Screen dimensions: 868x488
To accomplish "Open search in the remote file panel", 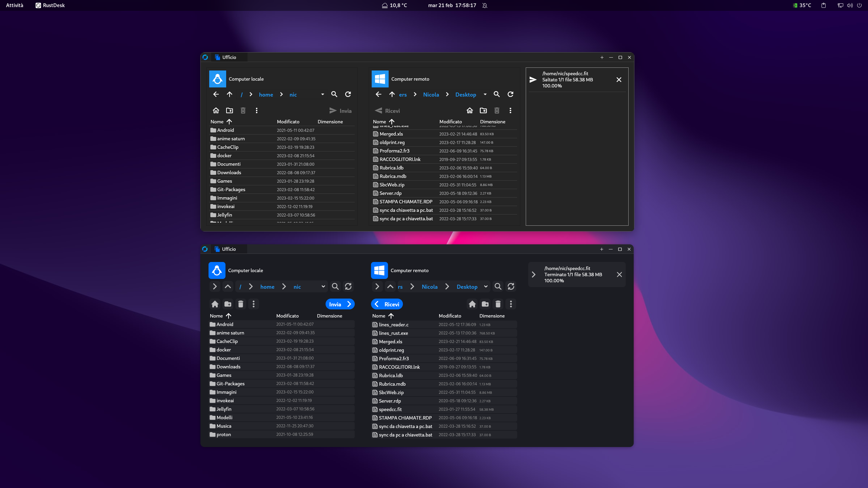I will 497,94.
